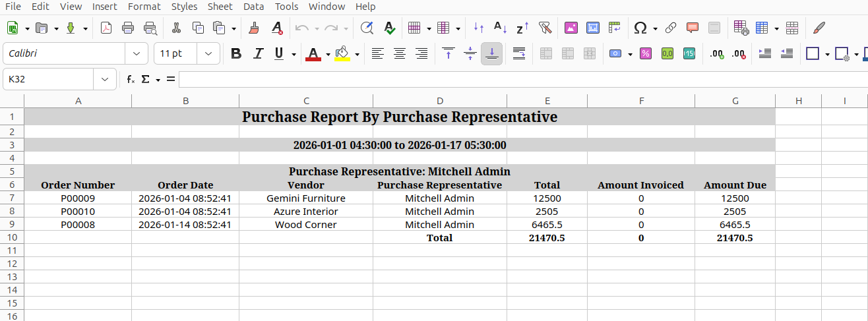Toggle Bold formatting
The width and height of the screenshot is (868, 321).
click(236, 53)
